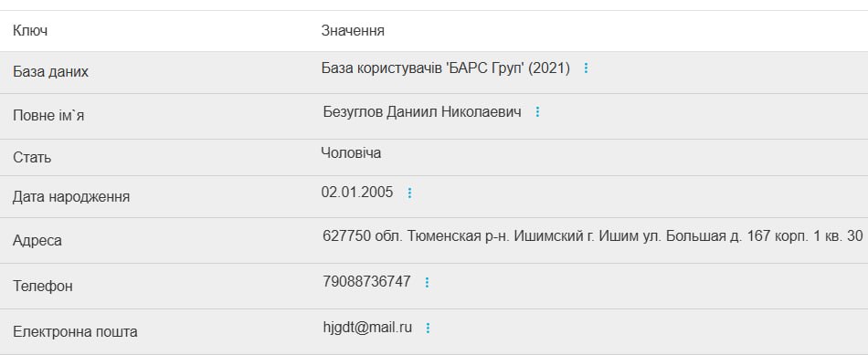The image size is (868, 355).
Task: Open three-dot menu in Електронна пошта row
Action: [428, 328]
